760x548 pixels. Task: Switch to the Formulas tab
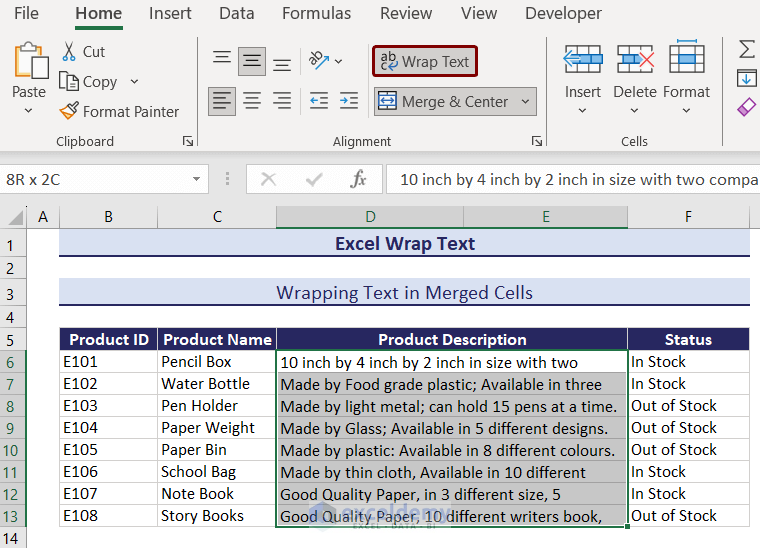(x=317, y=14)
